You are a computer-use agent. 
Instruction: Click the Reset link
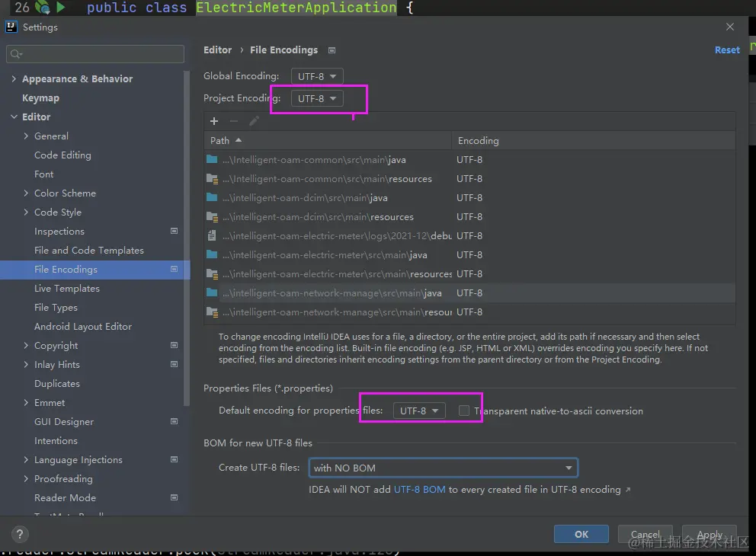point(727,50)
